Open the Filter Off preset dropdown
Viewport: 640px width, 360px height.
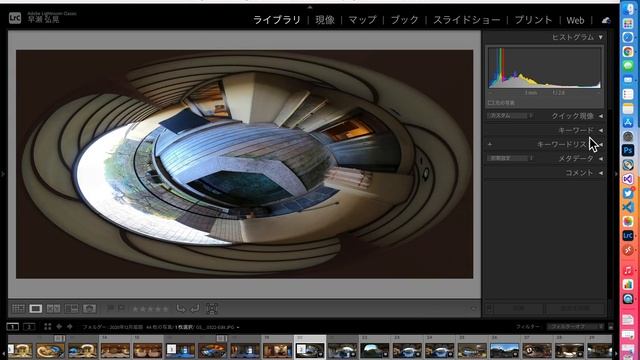576,327
